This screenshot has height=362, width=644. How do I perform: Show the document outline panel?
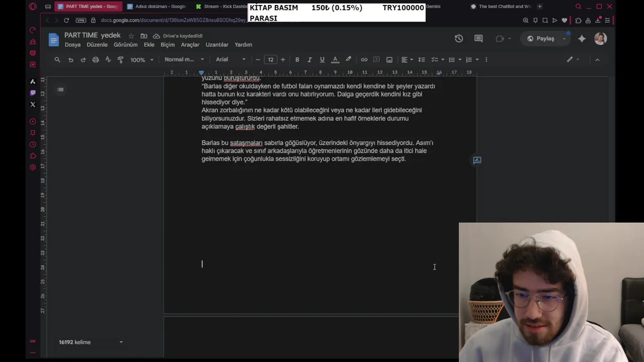60,89
